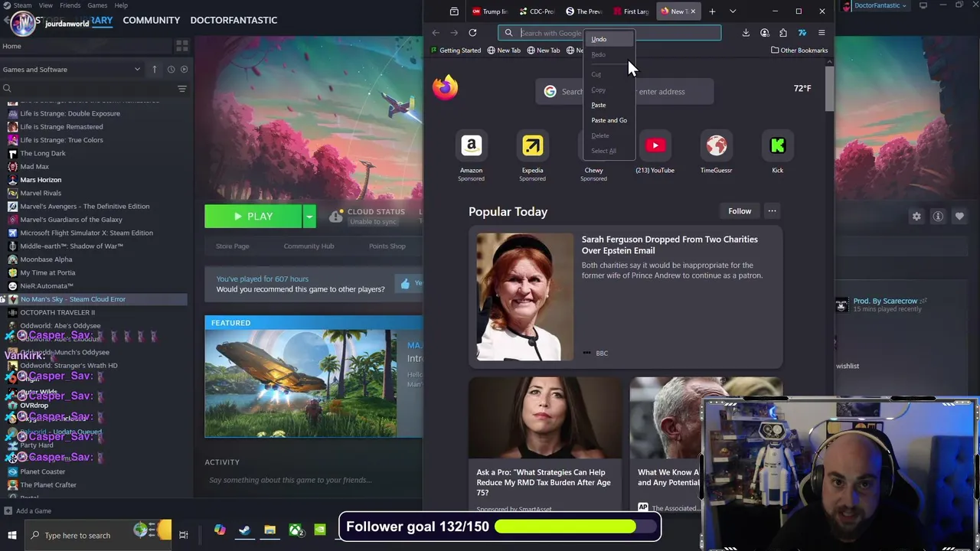Open a new Firefox tab with plus
980x551 pixels.
click(x=712, y=11)
